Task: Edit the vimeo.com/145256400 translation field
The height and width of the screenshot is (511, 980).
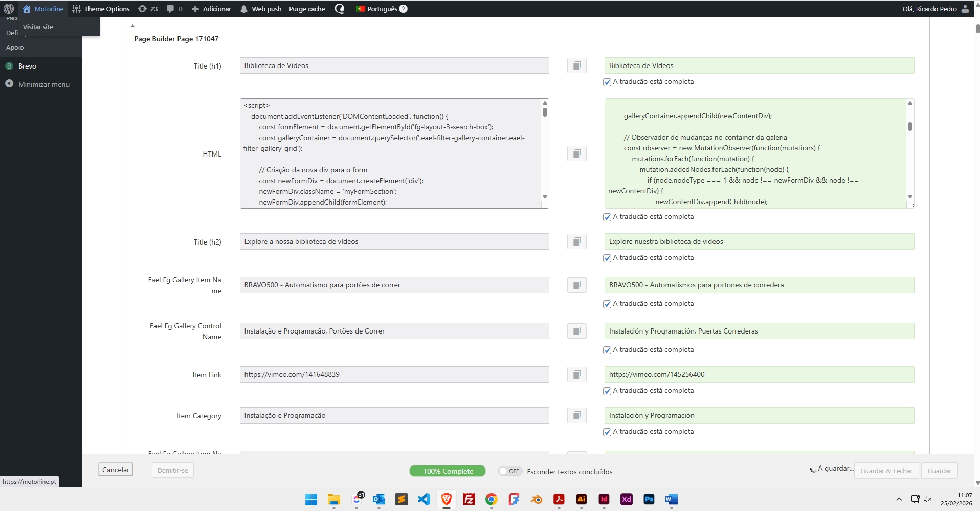Action: click(759, 374)
